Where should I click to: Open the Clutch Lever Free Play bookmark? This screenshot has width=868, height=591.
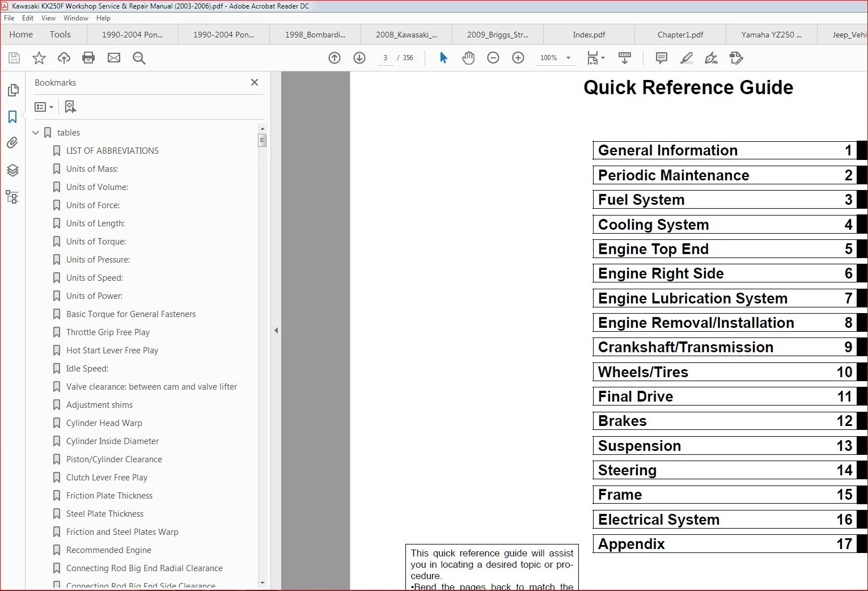(x=107, y=478)
